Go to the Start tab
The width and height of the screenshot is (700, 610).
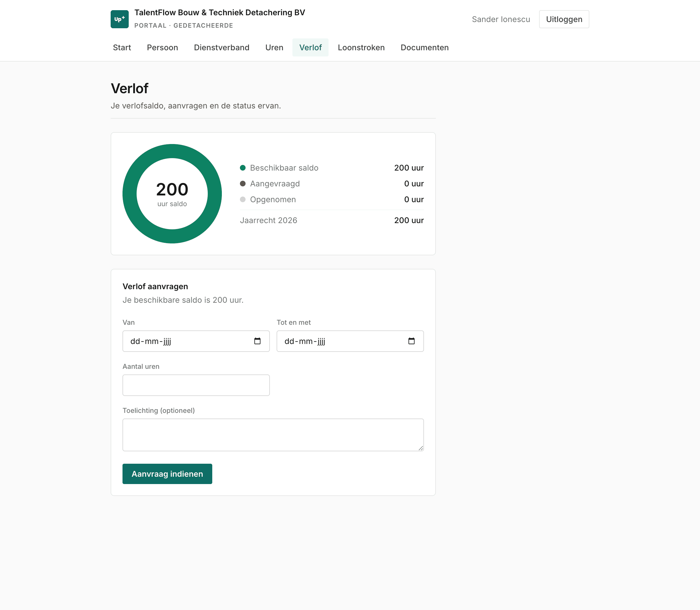(122, 47)
